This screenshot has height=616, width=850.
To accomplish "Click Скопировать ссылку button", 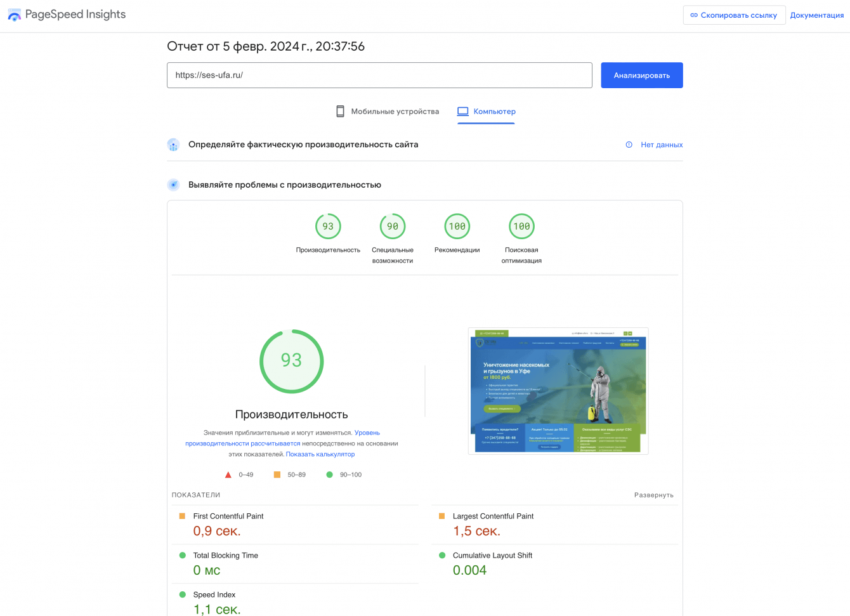I will 734,15.
